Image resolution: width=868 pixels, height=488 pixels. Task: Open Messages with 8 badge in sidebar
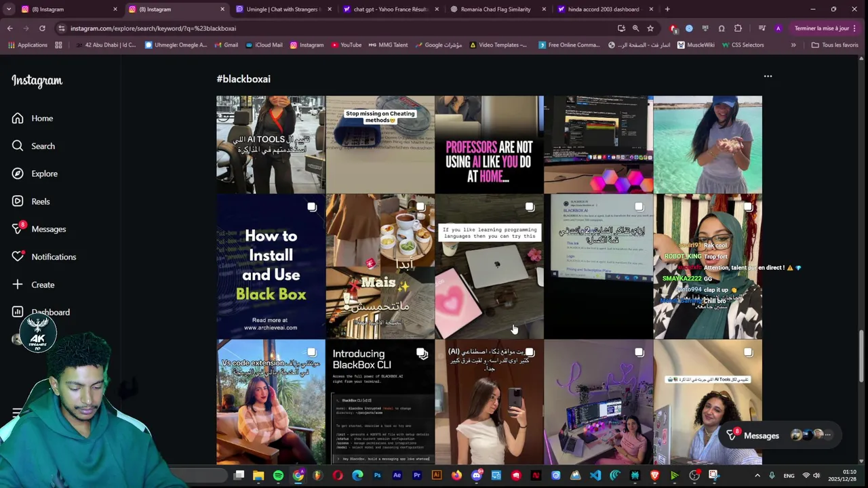(39, 229)
